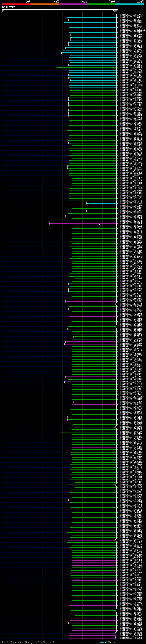Click the UniRef100_O64455 label
Image resolution: width=146 pixels, height=644 pixels.
tap(131, 58)
